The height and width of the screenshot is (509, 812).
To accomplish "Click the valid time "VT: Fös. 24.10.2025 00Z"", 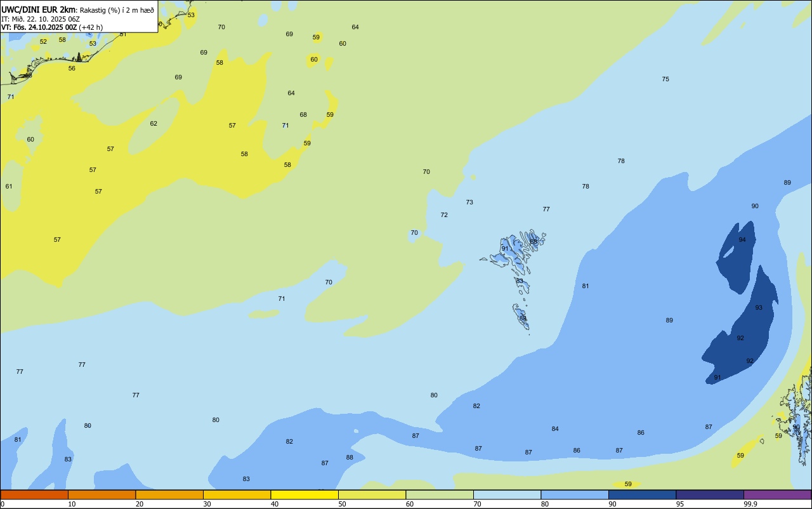I will 39,27.
